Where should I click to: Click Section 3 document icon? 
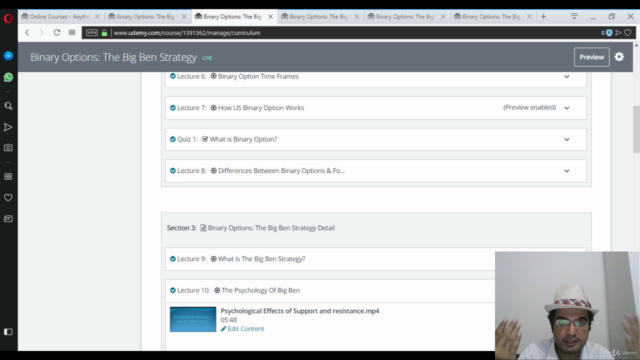(203, 228)
